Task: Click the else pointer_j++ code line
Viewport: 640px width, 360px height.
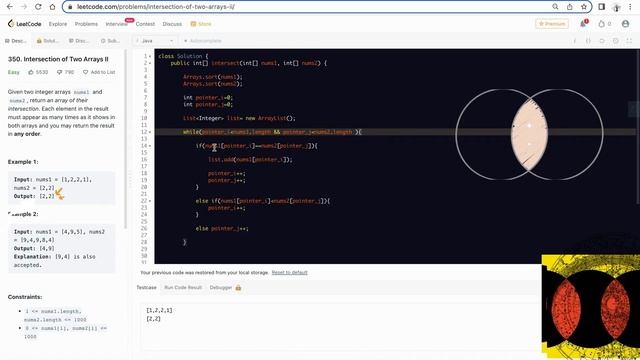Action: point(222,229)
